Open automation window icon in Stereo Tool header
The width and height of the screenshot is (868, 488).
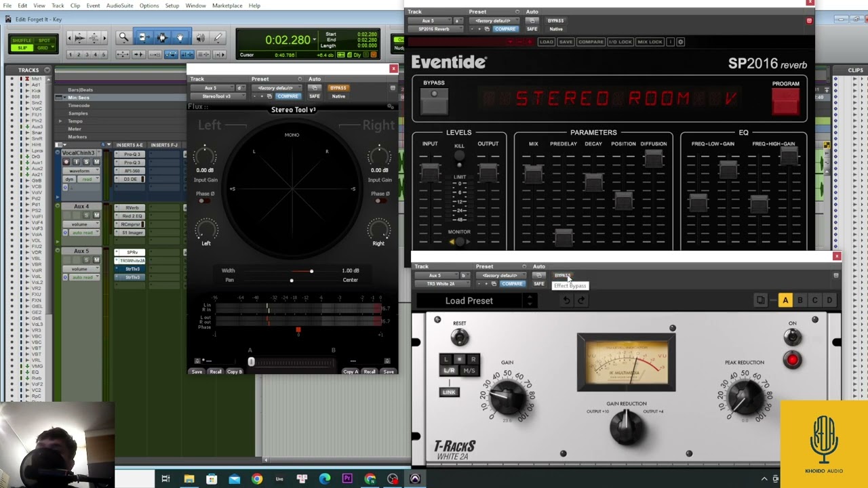tap(314, 88)
